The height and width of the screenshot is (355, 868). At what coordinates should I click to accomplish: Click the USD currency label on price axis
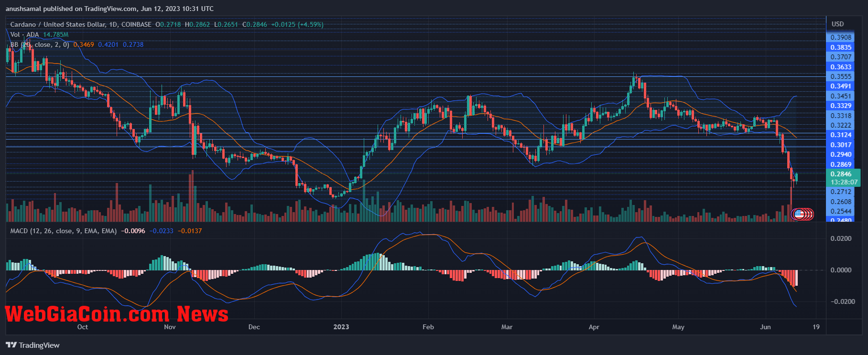click(x=837, y=24)
